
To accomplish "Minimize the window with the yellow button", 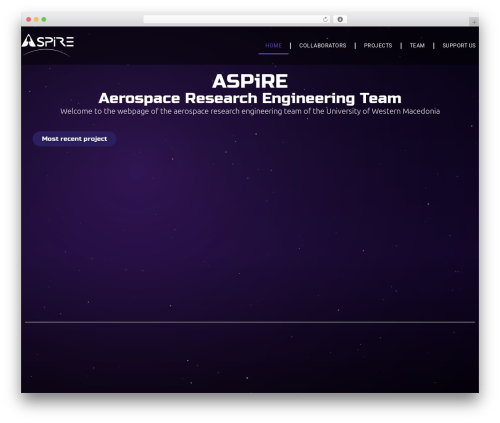I will click(36, 20).
